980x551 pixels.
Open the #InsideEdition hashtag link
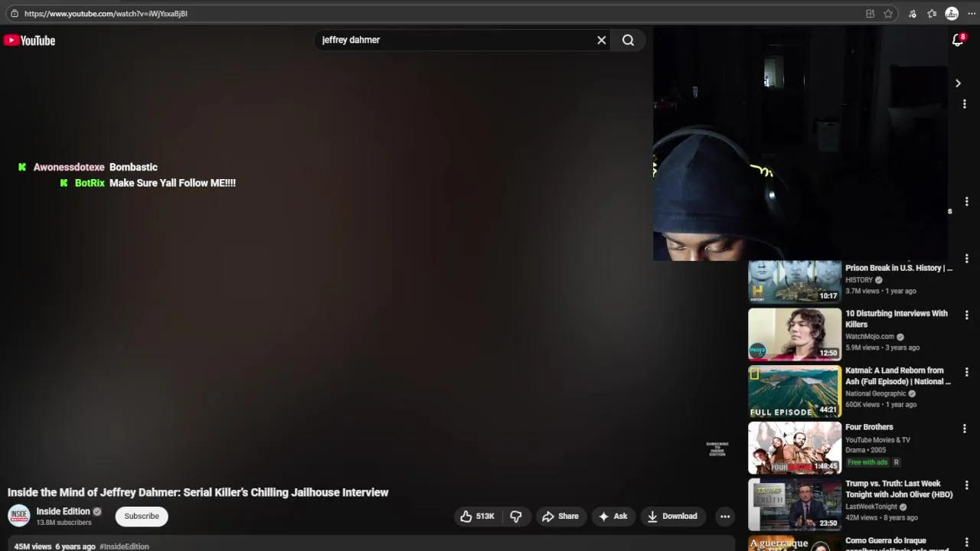124,546
